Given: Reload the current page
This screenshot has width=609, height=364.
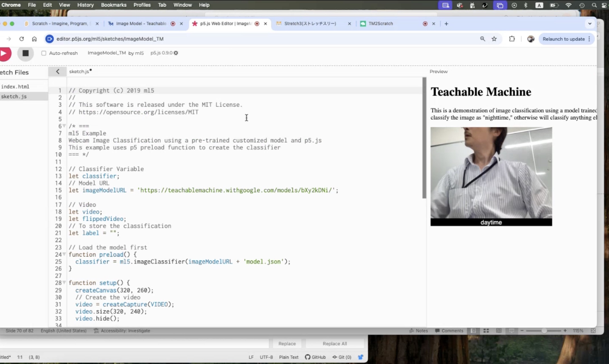Looking at the screenshot, I should click(x=22, y=39).
